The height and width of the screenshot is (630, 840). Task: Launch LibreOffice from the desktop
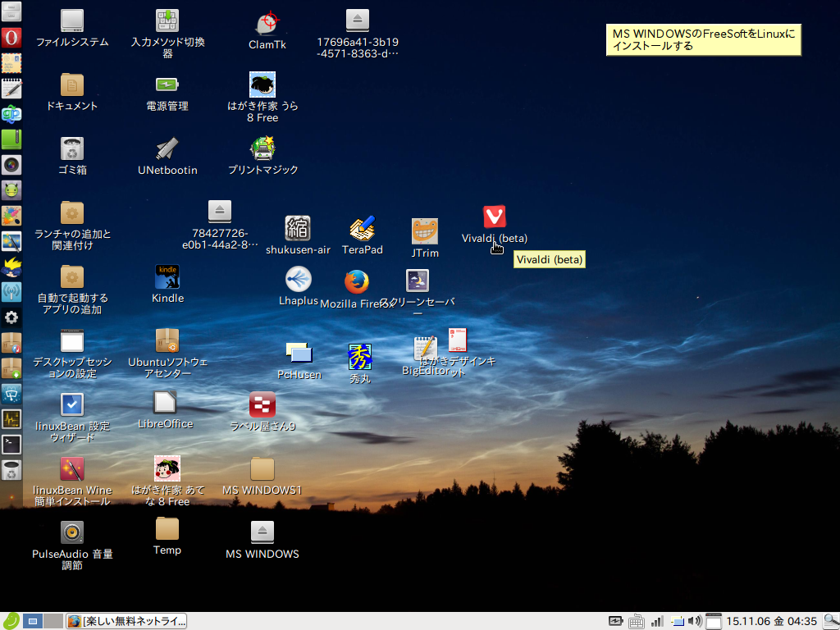tap(166, 403)
